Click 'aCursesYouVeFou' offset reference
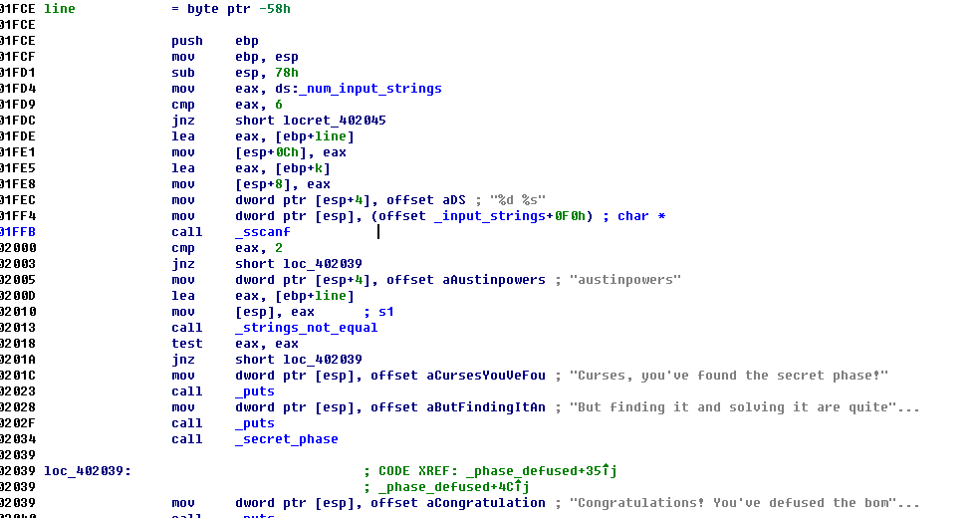 pyautogui.click(x=486, y=376)
